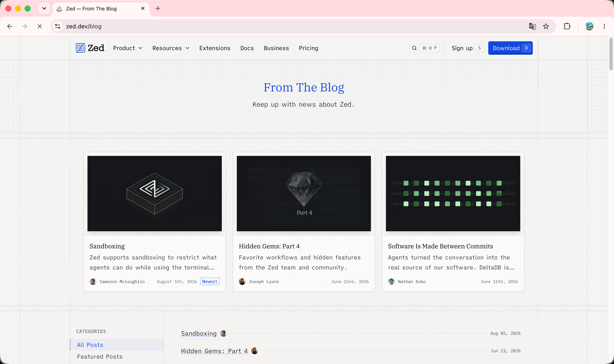Click Cameron Mcloughlin's avatar on Sandboxing card
614x364 pixels.
[x=93, y=282]
